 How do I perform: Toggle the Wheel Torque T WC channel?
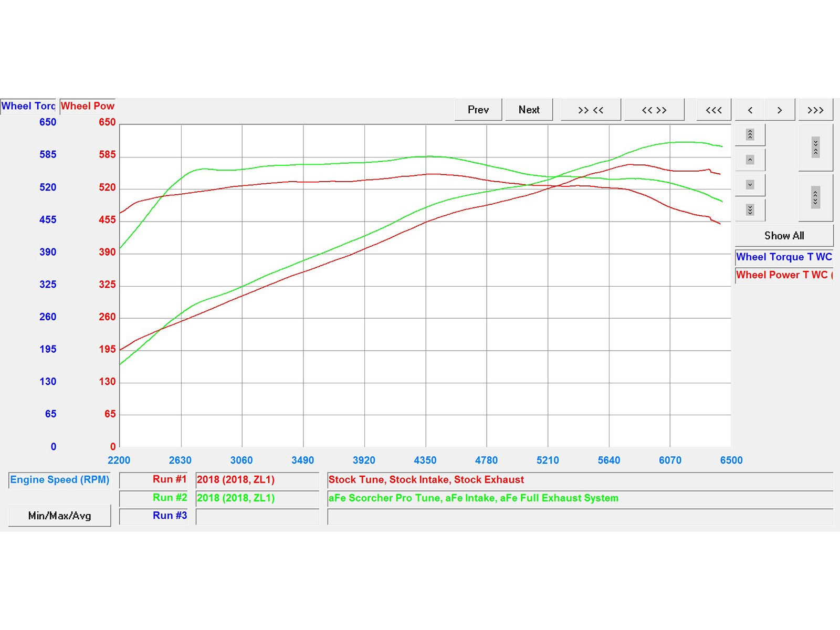click(x=784, y=257)
